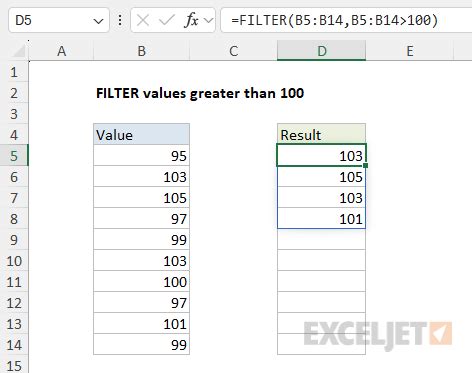Viewport: 472px width, 373px height.
Task: Click cell B9 containing 99
Action: coord(142,240)
